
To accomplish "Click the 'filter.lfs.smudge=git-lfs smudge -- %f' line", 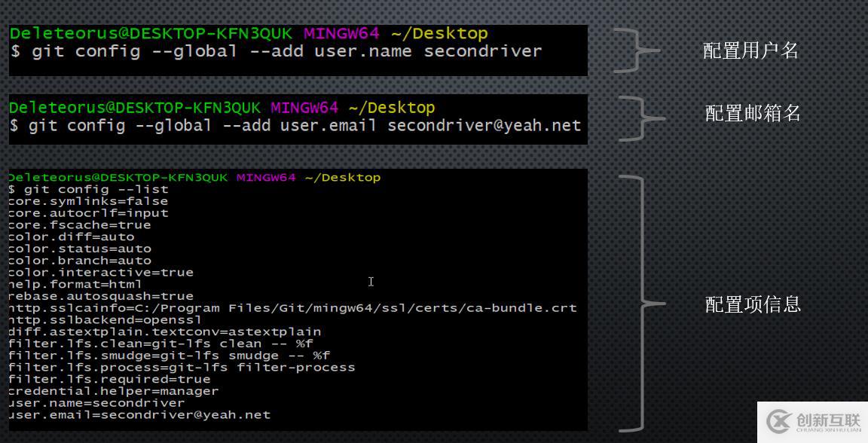I will tap(170, 356).
